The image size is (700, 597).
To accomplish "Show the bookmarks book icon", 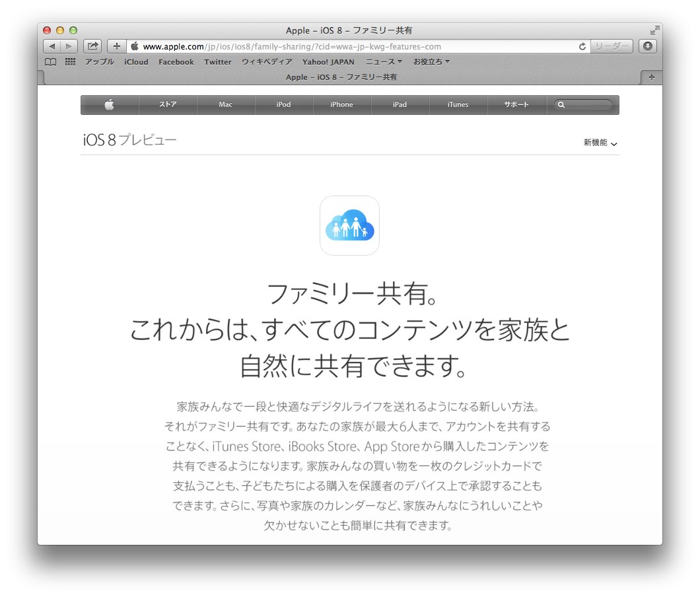I will tap(50, 62).
